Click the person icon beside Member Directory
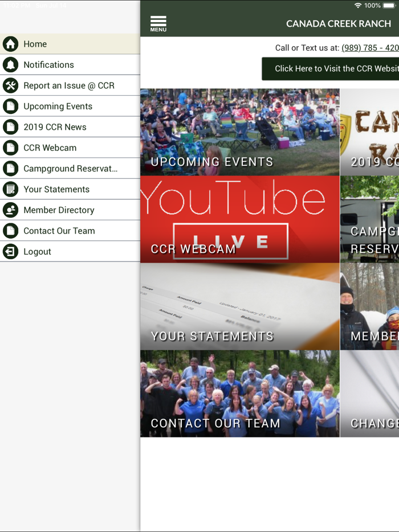 [x=10, y=210]
